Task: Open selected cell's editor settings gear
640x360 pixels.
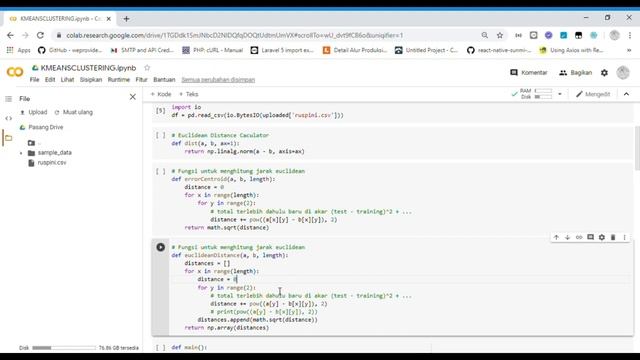Action: coord(602,237)
